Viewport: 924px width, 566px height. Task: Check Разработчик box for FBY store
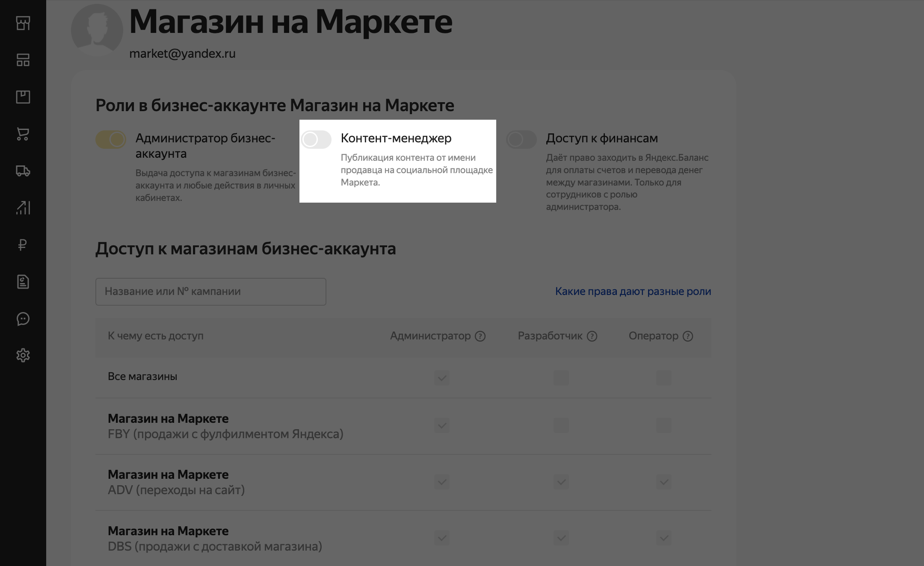(561, 426)
